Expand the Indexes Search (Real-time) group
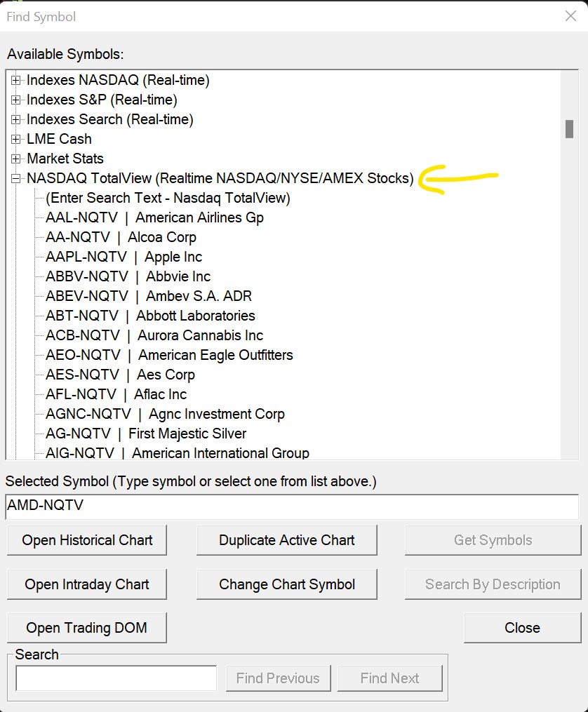Screen dimensions: 588x712 point(16,120)
